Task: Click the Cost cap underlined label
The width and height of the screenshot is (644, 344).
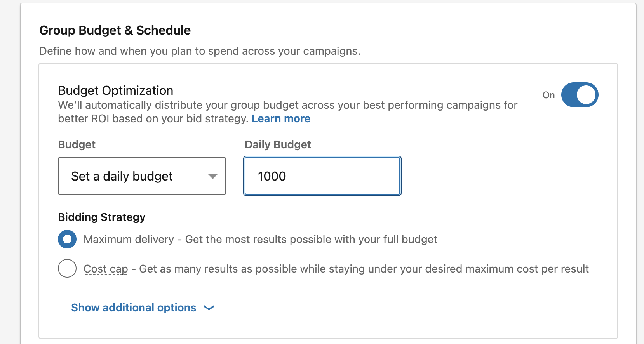Action: [x=106, y=269]
